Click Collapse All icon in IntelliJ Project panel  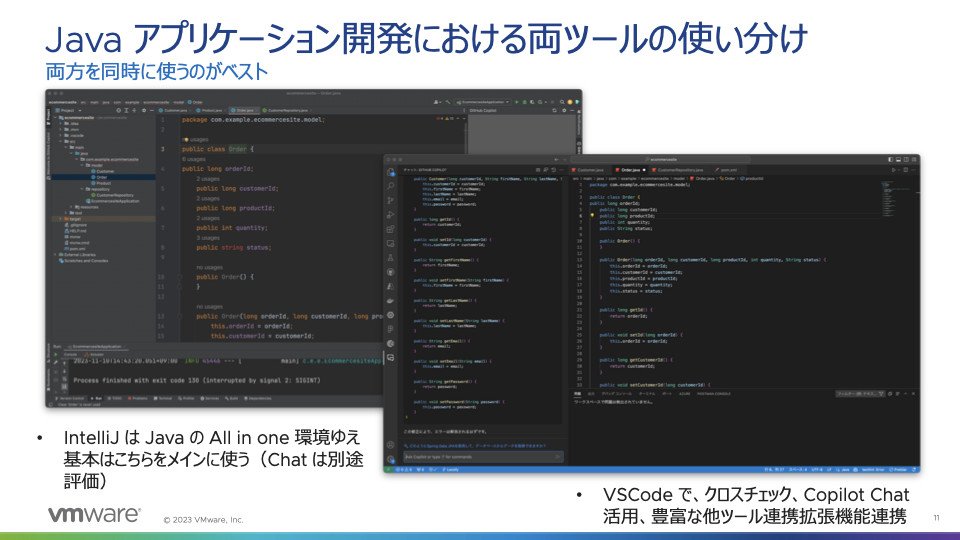[x=135, y=110]
